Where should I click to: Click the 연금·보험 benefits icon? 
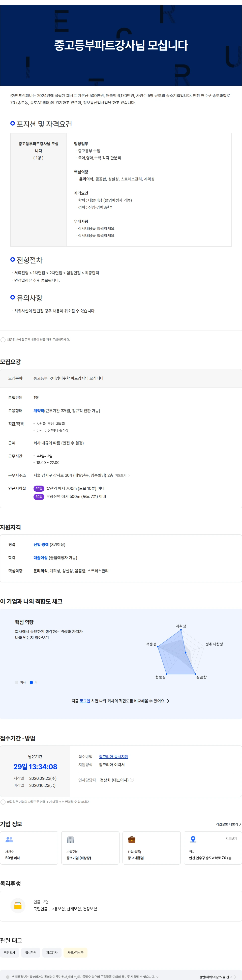tap(18, 905)
